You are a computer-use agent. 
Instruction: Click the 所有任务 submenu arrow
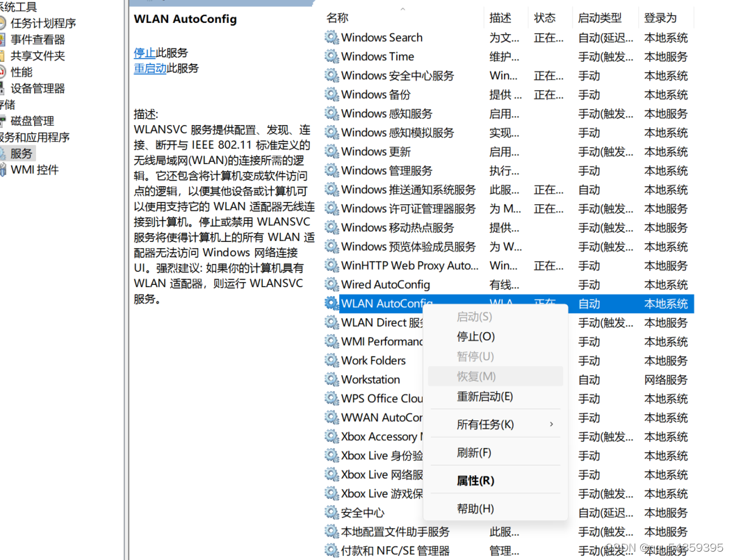point(552,425)
